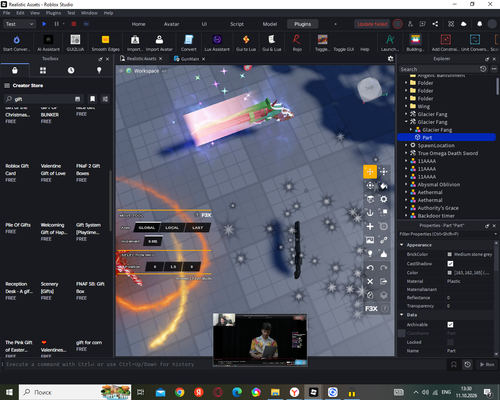Click the Add Constraint plugin icon
Image resolution: width=500 pixels, height=400 pixels.
point(446,40)
